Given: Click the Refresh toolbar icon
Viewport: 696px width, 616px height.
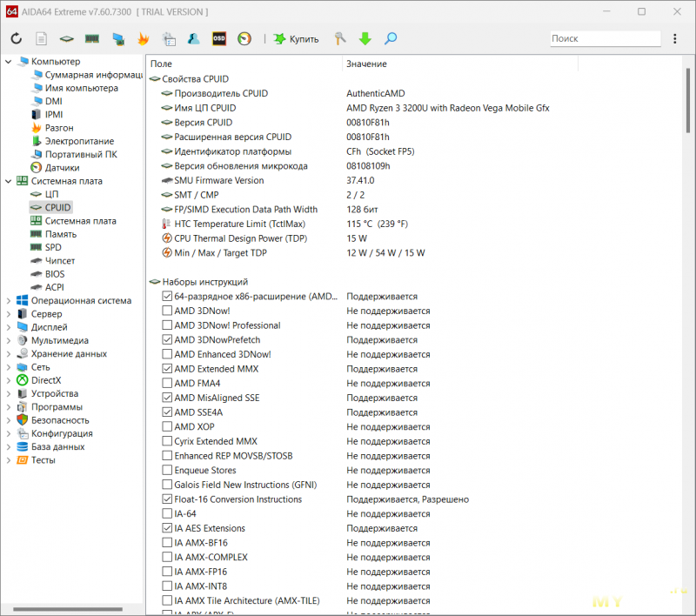Looking at the screenshot, I should 17,38.
